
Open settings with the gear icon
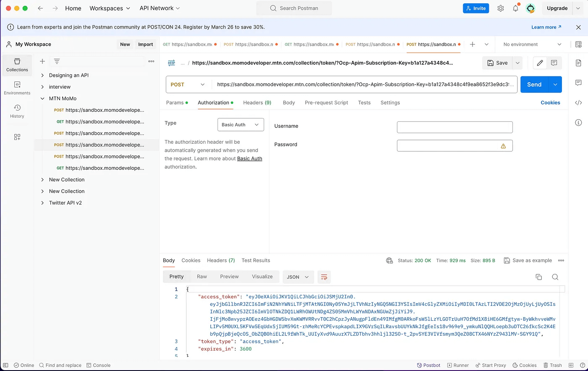(x=500, y=8)
